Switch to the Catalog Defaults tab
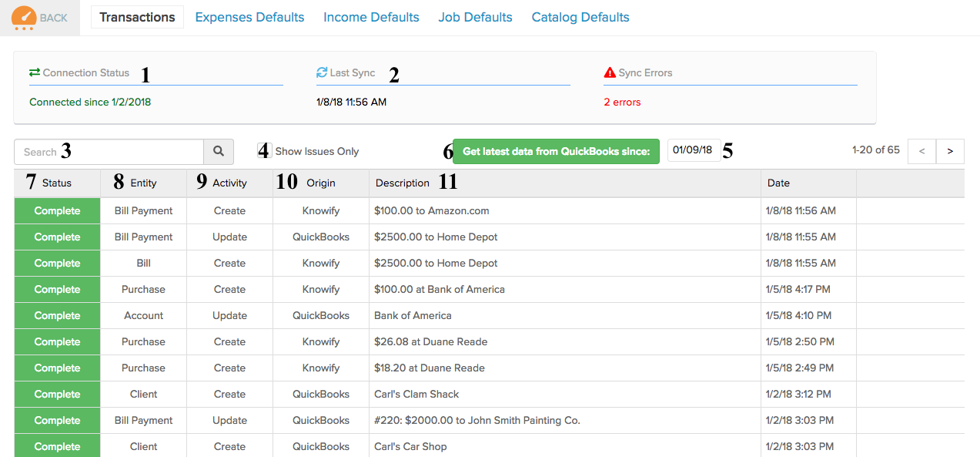Viewport: 980px width, 457px height. (x=580, y=16)
